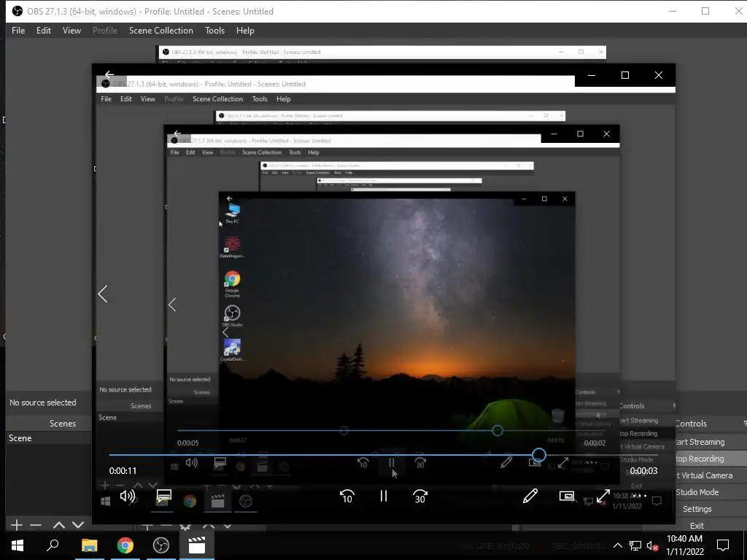Move the scene up with the up arrow
747x560 pixels.
point(58,525)
